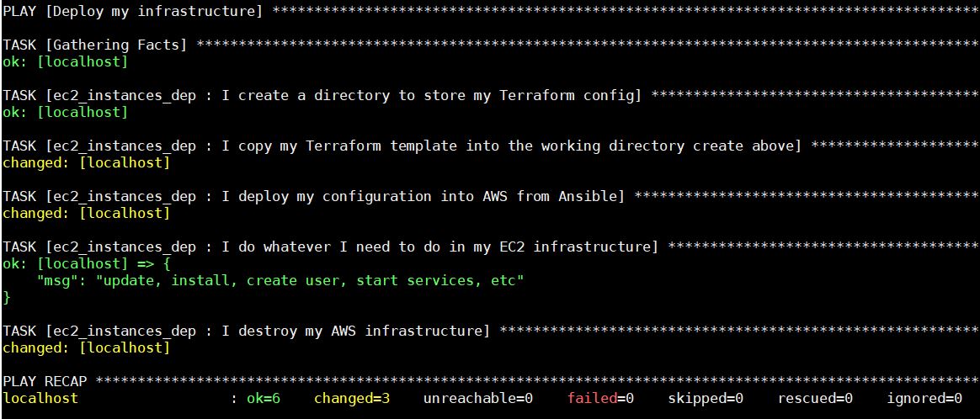Select the deploy configuration into AWS task

coord(314,197)
